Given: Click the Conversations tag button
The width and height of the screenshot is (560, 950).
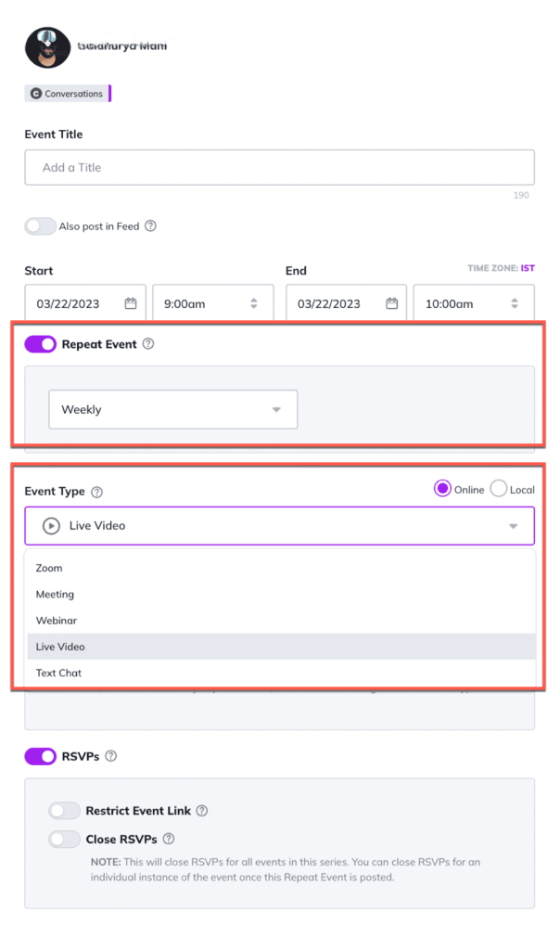Looking at the screenshot, I should [x=67, y=94].
